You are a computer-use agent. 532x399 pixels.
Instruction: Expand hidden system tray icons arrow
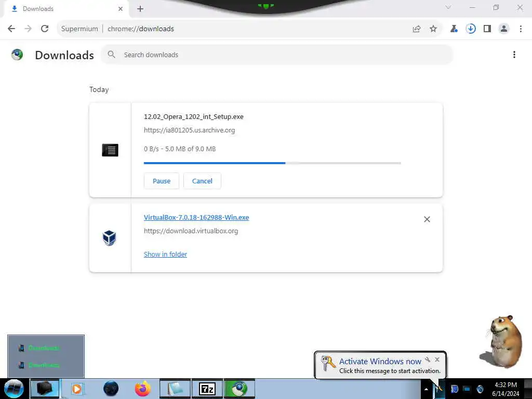point(426,389)
